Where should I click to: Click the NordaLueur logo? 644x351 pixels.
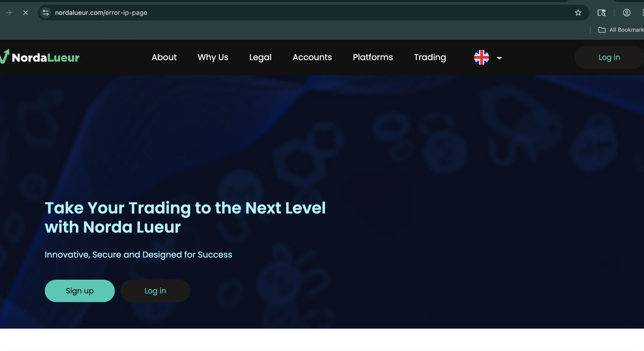[40, 57]
